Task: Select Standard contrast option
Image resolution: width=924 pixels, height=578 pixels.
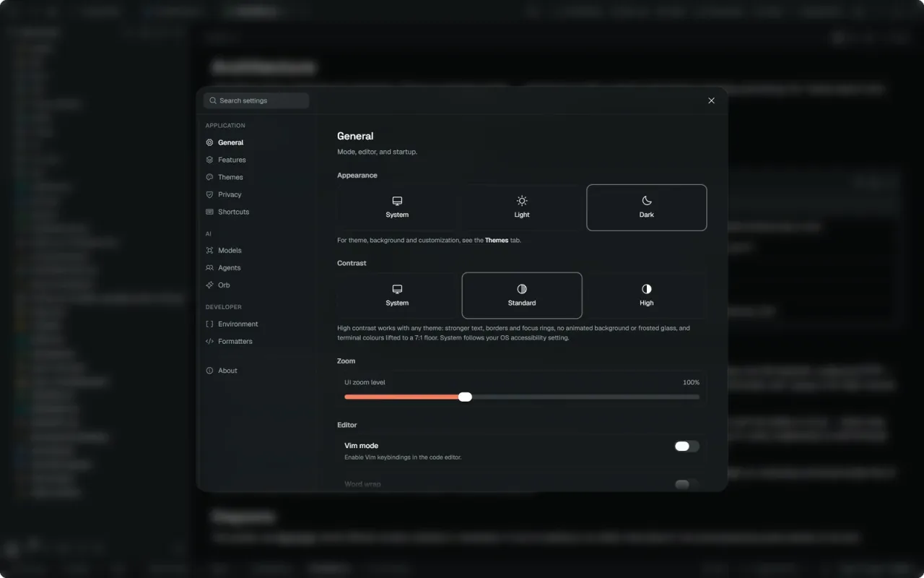Action: [522, 296]
